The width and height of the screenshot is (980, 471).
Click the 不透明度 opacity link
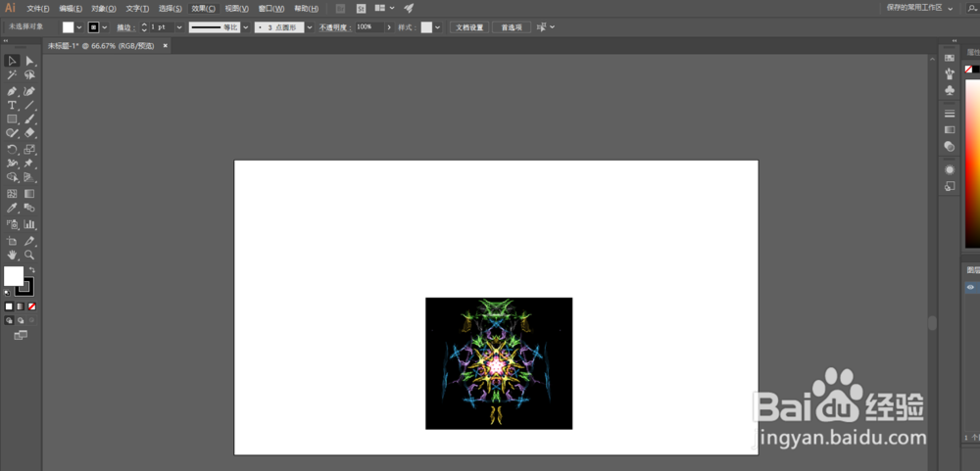coord(334,27)
